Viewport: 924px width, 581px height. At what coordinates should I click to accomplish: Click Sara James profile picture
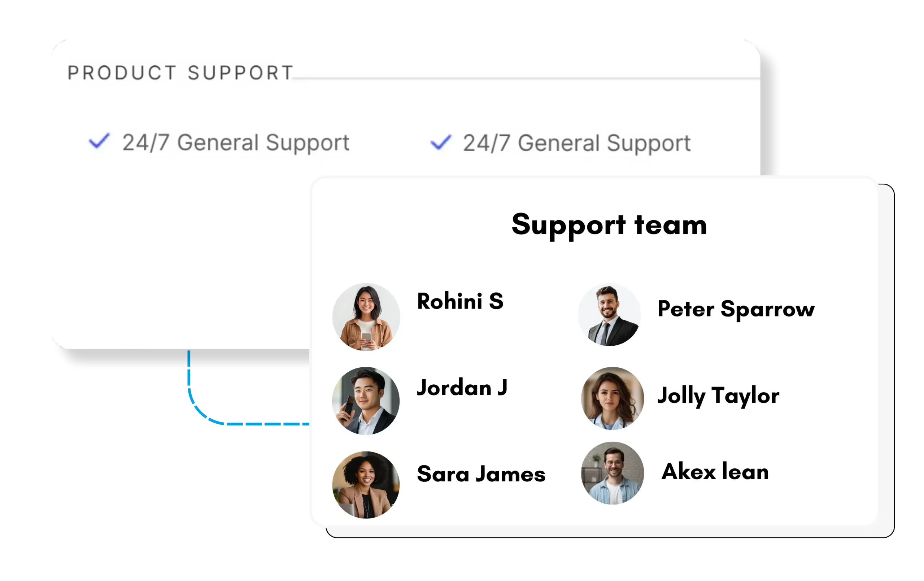click(366, 485)
